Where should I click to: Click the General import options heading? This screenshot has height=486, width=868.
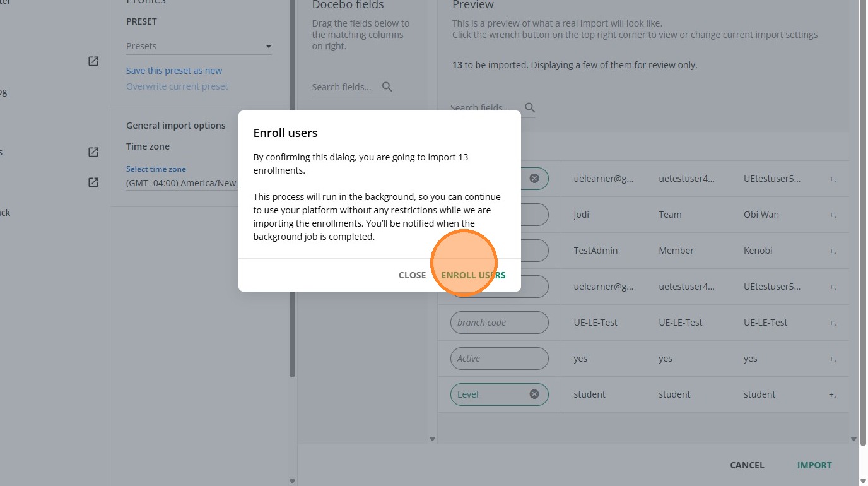point(176,126)
